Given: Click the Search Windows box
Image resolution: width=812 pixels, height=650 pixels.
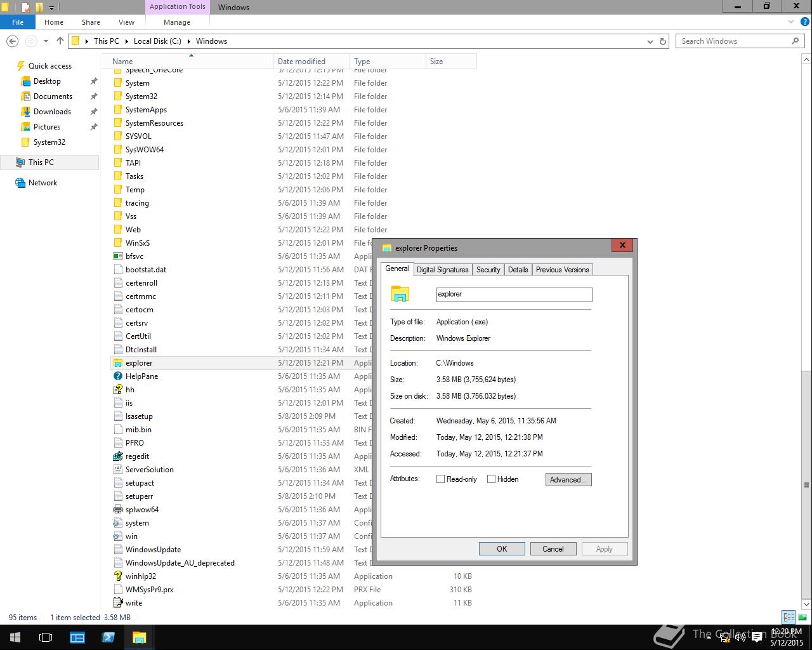Looking at the screenshot, I should click(734, 41).
